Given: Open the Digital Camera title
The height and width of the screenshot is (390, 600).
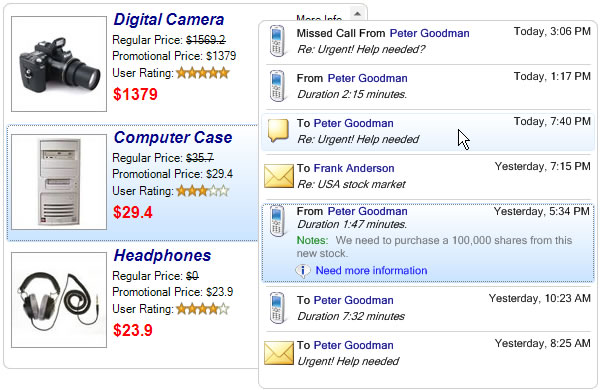Looking at the screenshot, I should point(169,20).
